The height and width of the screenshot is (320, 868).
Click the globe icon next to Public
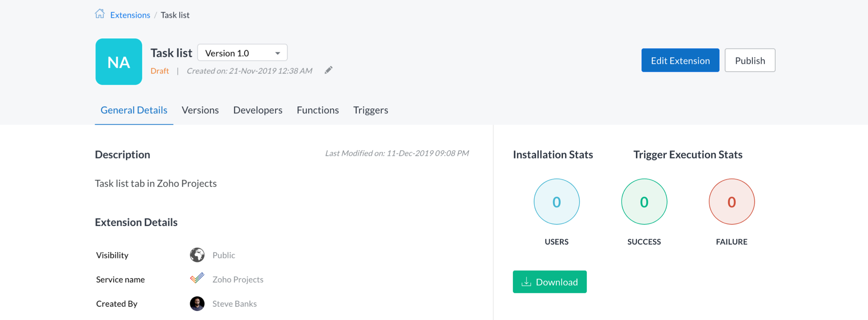point(197,255)
